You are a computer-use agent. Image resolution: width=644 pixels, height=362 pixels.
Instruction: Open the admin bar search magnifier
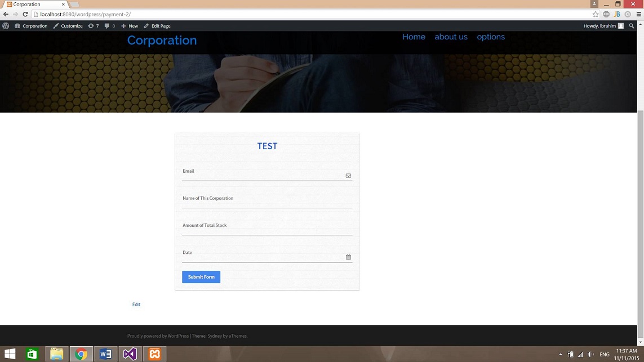click(632, 26)
